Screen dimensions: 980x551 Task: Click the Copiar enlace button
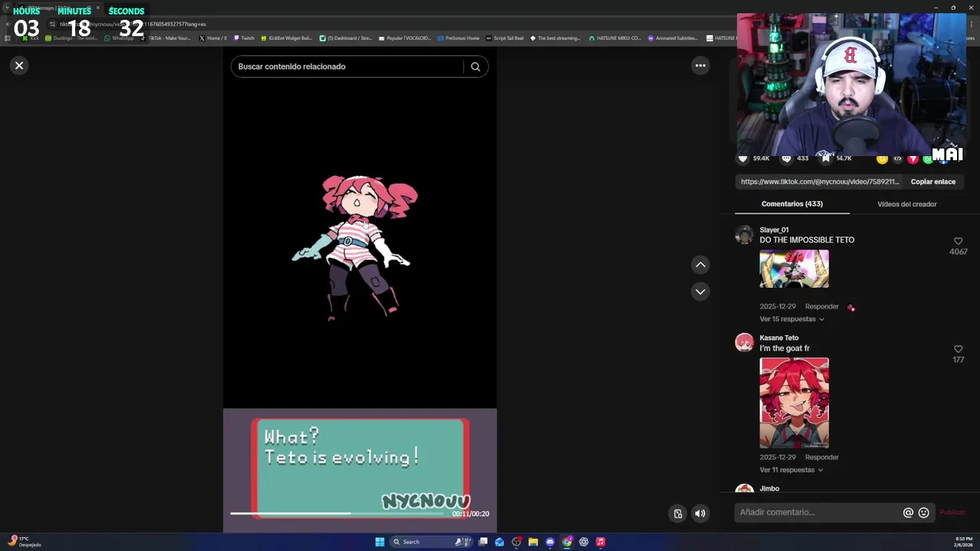tap(933, 182)
